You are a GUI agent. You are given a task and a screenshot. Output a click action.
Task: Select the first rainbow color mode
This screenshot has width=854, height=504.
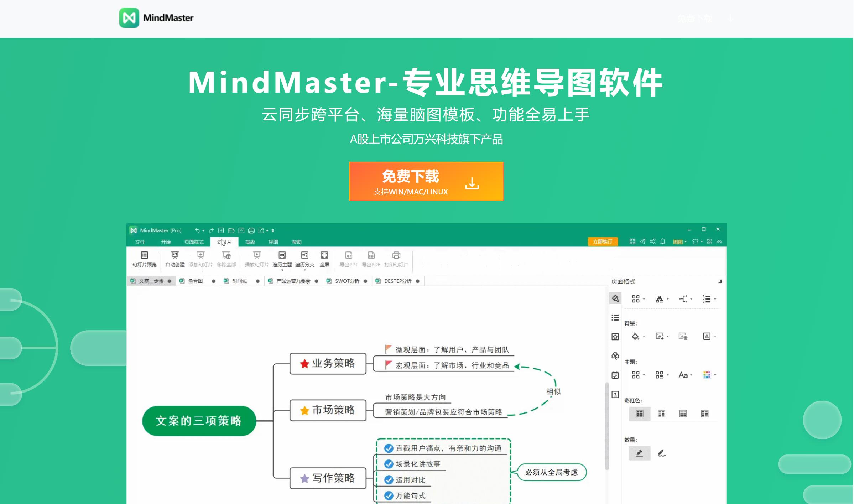click(640, 414)
